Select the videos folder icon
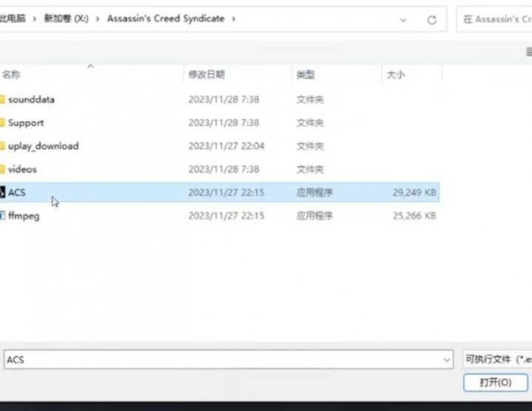Image resolution: width=532 pixels, height=411 pixels. coord(2,169)
